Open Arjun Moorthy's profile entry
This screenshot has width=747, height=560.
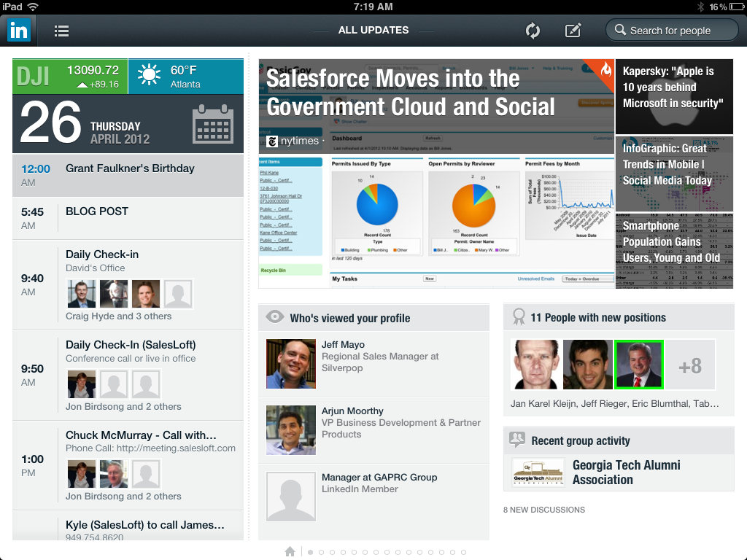click(374, 430)
